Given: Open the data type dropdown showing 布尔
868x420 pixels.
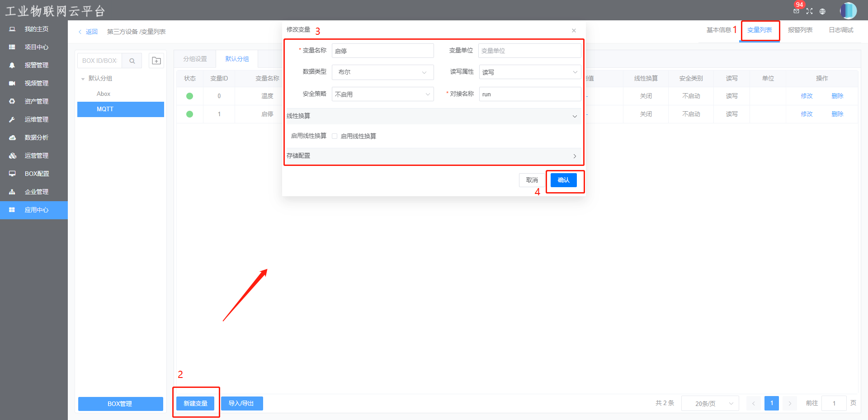Looking at the screenshot, I should coord(382,72).
